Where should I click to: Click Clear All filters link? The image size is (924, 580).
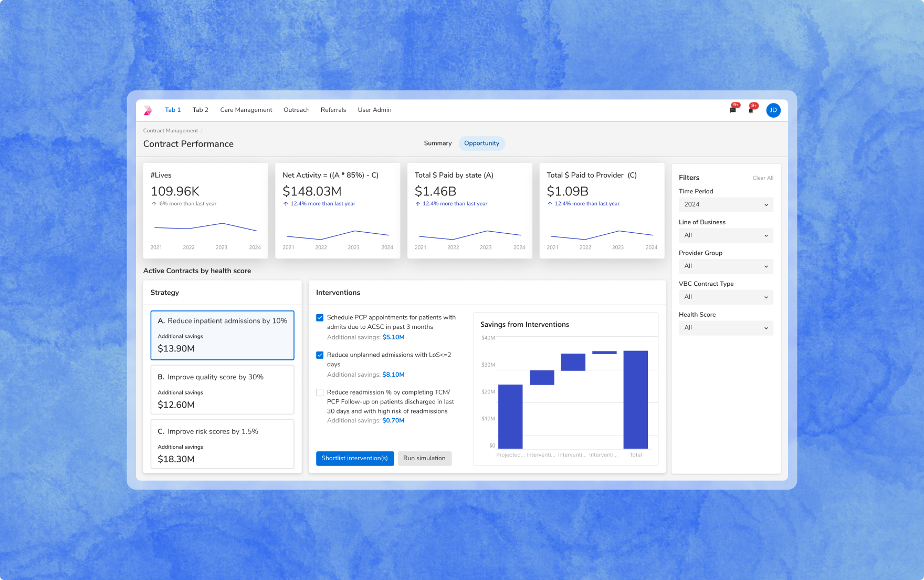point(763,178)
